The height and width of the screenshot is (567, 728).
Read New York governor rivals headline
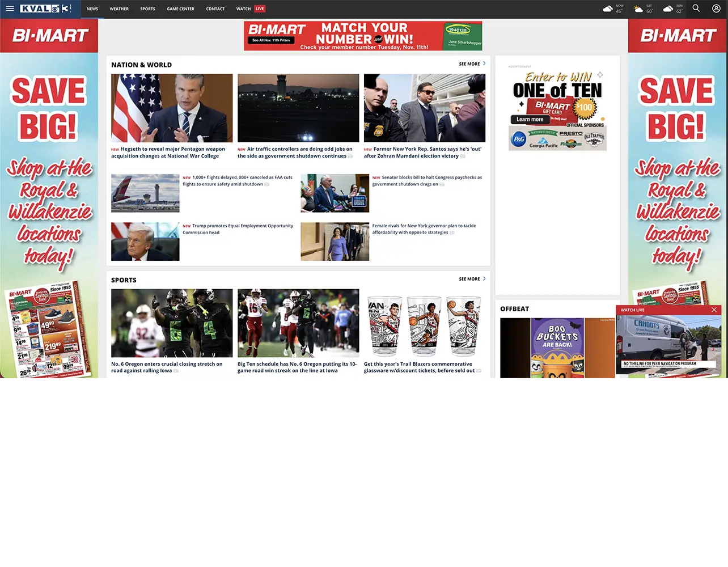click(425, 229)
